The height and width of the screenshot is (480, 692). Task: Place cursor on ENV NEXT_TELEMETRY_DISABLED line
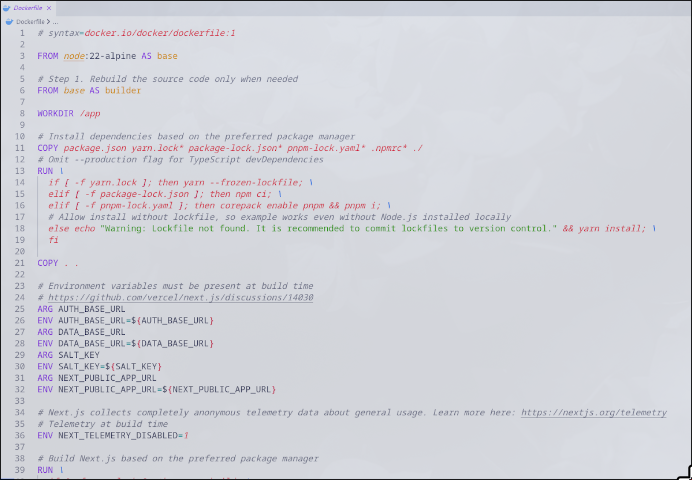tap(112, 435)
